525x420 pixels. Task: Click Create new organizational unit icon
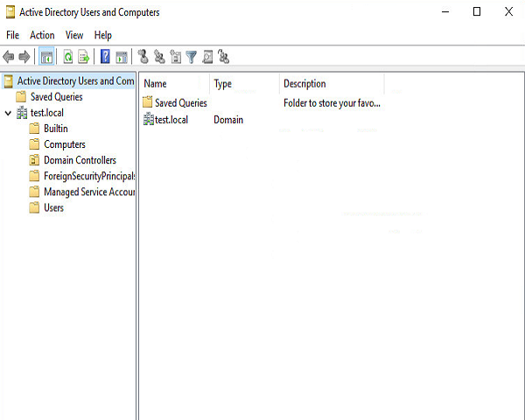[176, 57]
